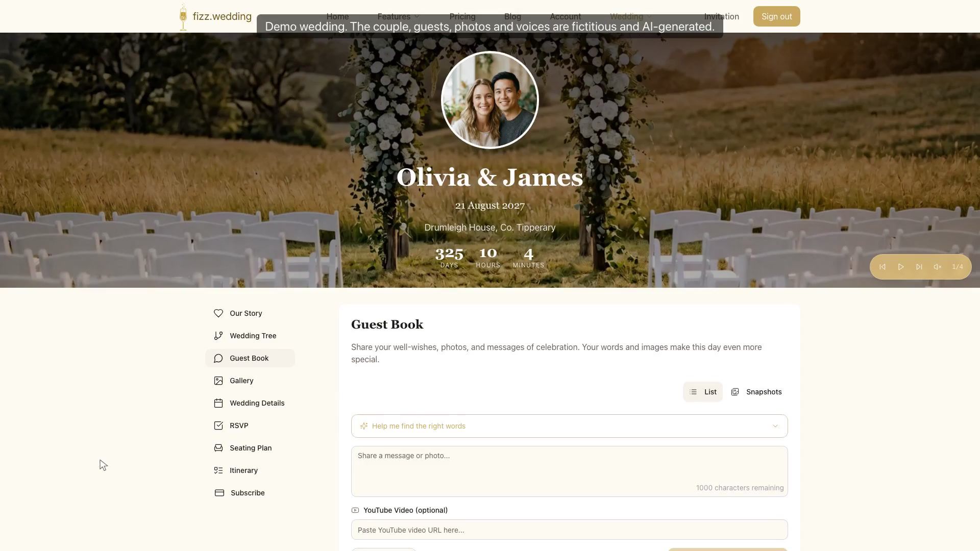Open the Account page
Viewport: 980px width, 551px height.
566,16
